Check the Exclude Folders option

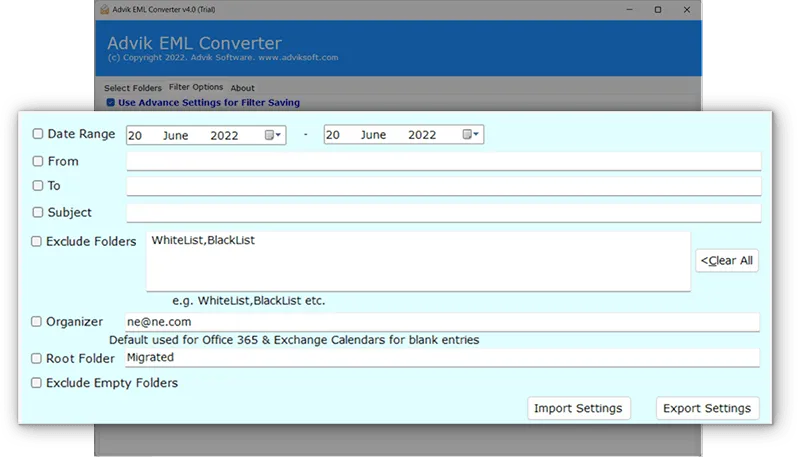[36, 241]
